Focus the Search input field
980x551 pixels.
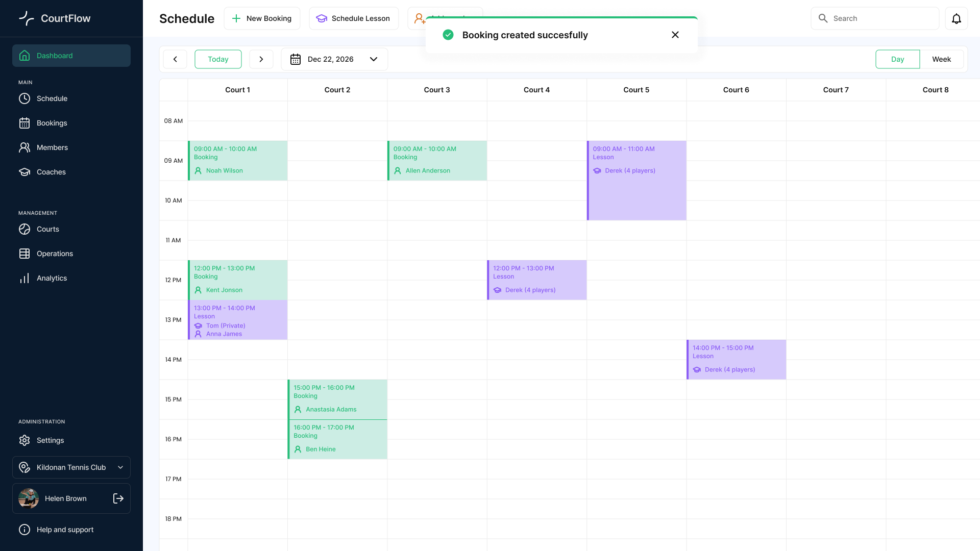875,18
